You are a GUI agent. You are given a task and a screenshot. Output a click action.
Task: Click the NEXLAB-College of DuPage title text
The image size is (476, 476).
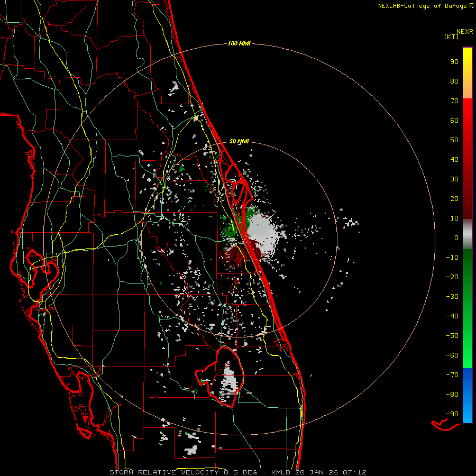coord(425,6)
